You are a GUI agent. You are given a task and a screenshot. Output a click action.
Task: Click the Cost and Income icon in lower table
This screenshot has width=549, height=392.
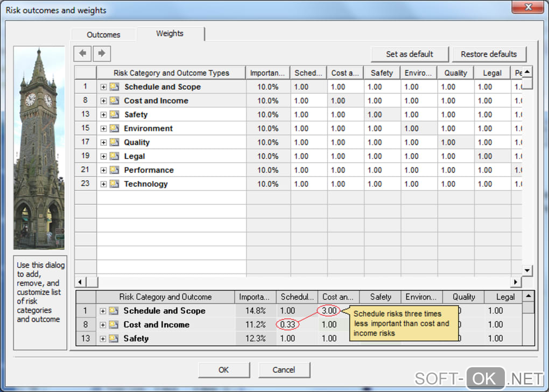point(114,325)
